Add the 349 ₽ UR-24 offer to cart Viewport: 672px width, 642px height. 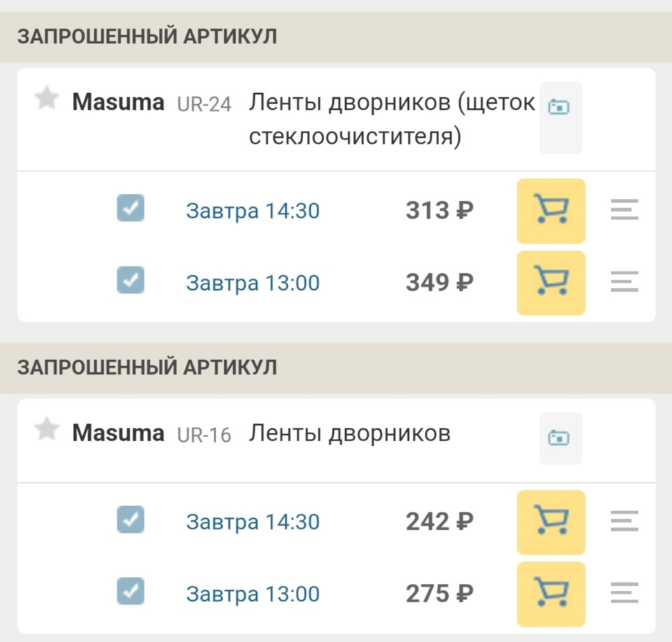pyautogui.click(x=551, y=283)
